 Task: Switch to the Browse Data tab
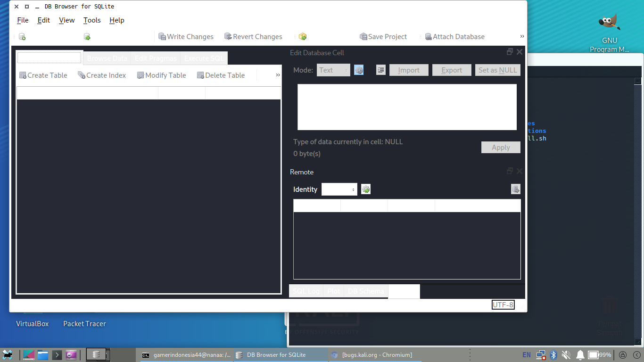point(107,58)
